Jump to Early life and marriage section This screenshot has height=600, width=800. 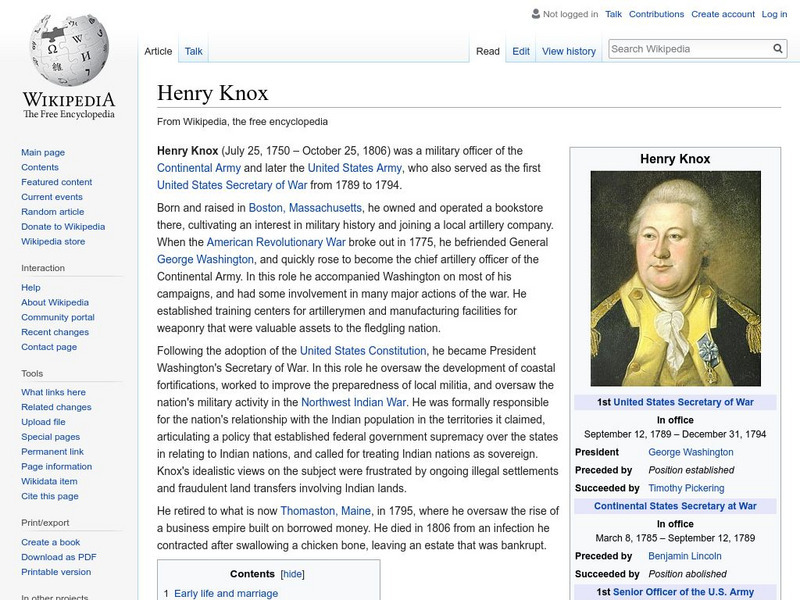point(226,593)
